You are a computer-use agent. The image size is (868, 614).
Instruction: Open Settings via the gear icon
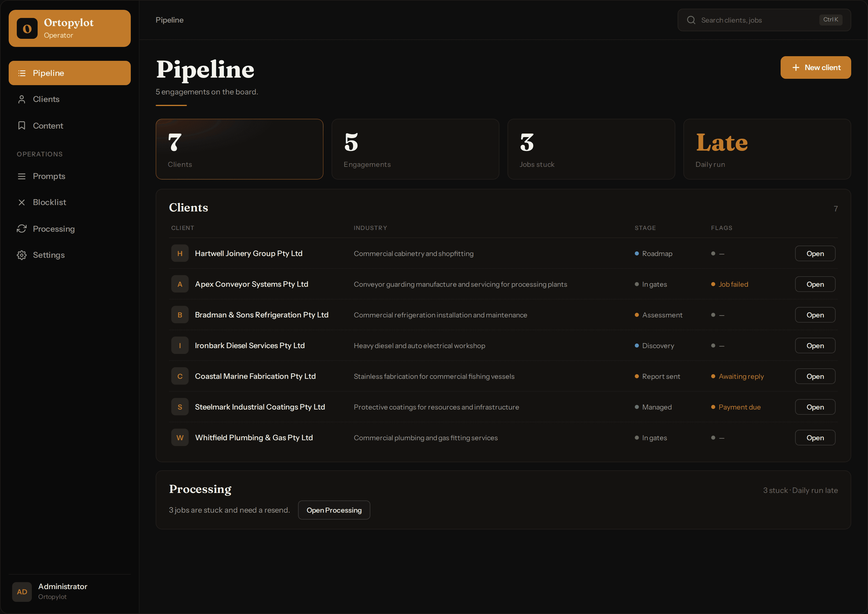(21, 255)
